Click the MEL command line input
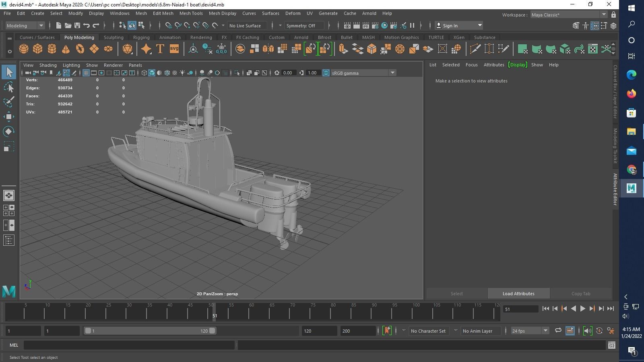 [129, 345]
